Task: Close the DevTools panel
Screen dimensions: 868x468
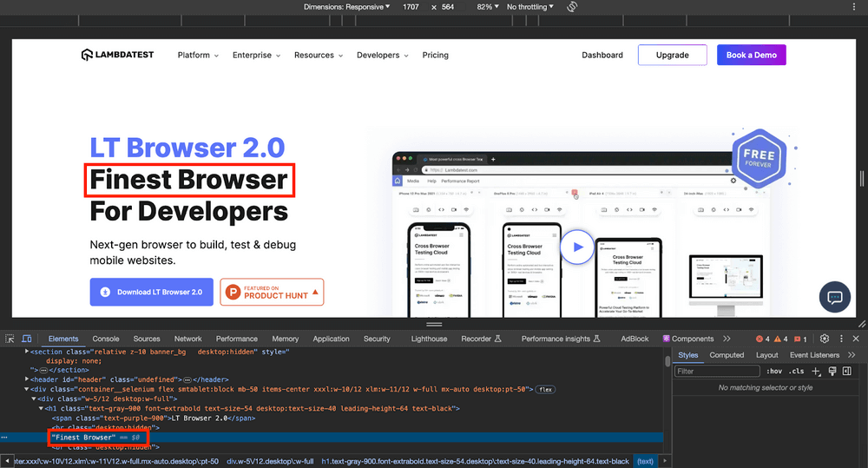Action: tap(856, 339)
